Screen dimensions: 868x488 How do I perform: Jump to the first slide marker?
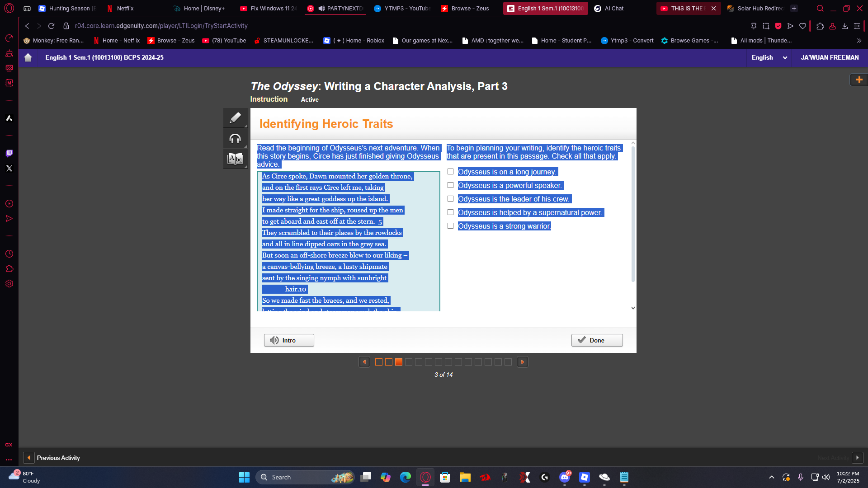click(379, 362)
